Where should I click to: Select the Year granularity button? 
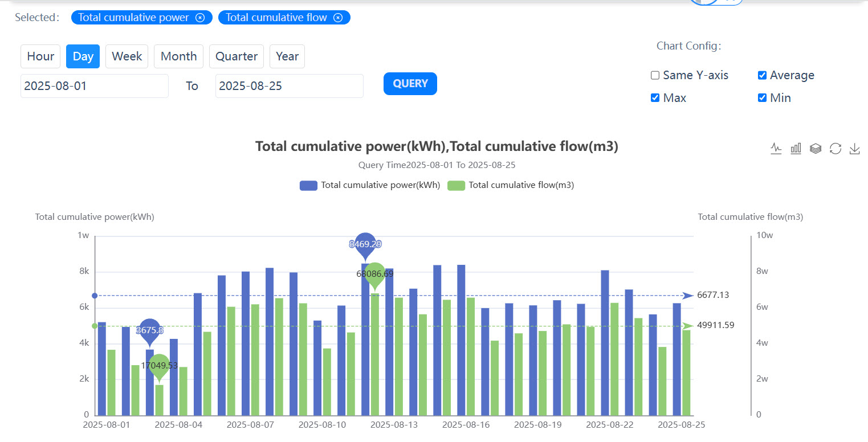pyautogui.click(x=287, y=56)
